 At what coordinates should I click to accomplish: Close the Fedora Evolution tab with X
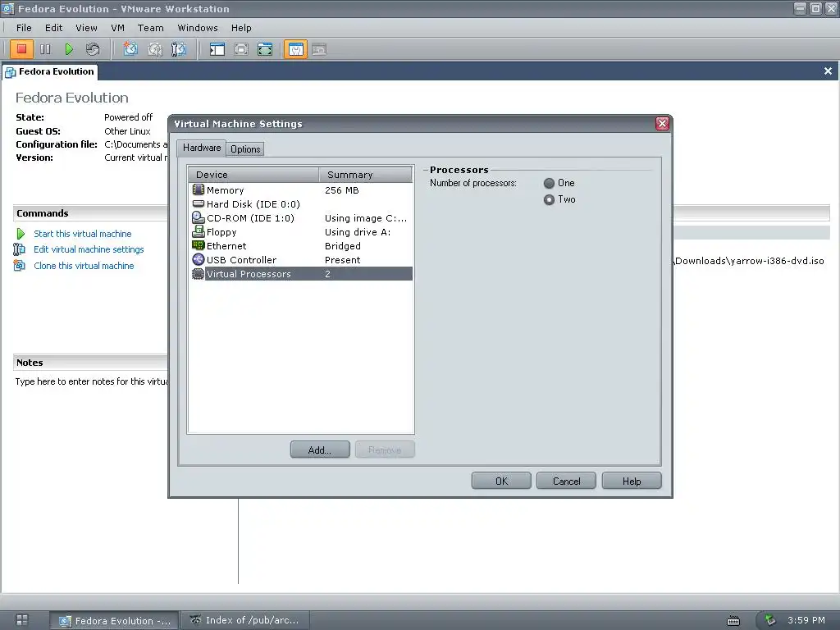pyautogui.click(x=828, y=71)
